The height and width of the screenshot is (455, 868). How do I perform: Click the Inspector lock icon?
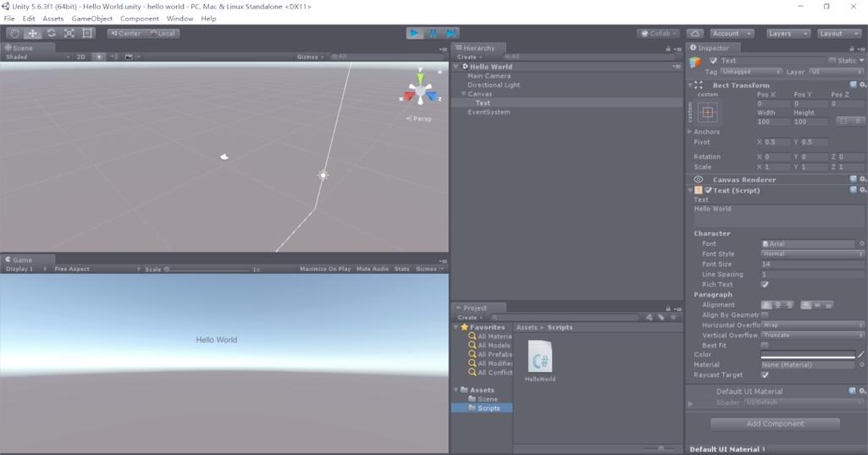[x=852, y=49]
